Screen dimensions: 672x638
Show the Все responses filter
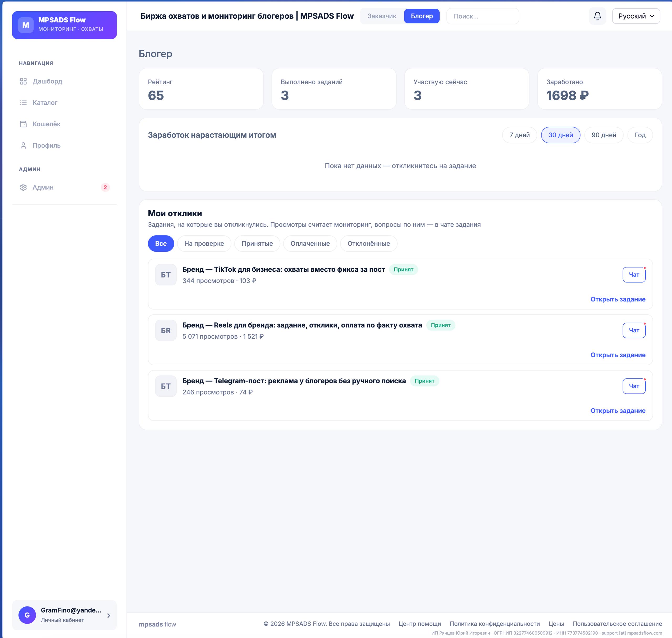pos(161,243)
